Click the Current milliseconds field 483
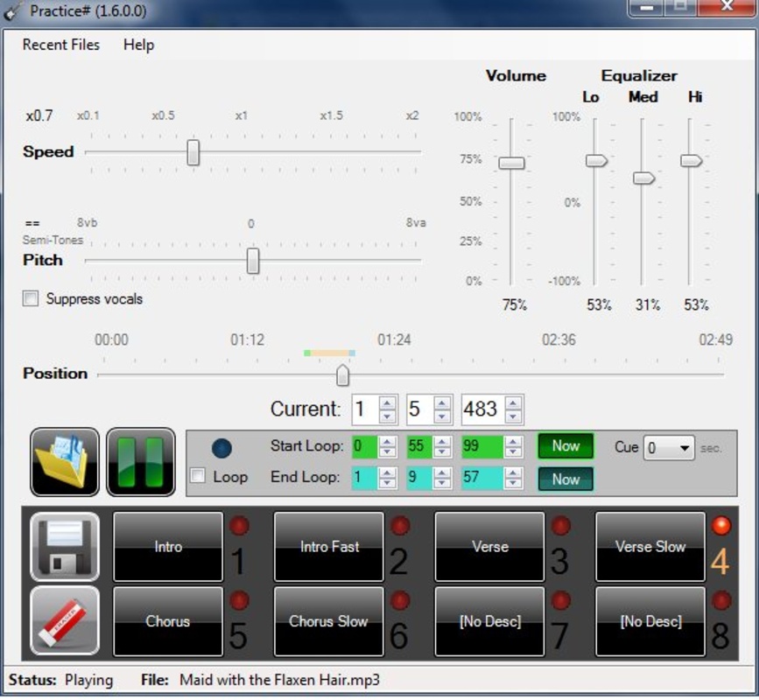This screenshot has width=759, height=700. [483, 409]
